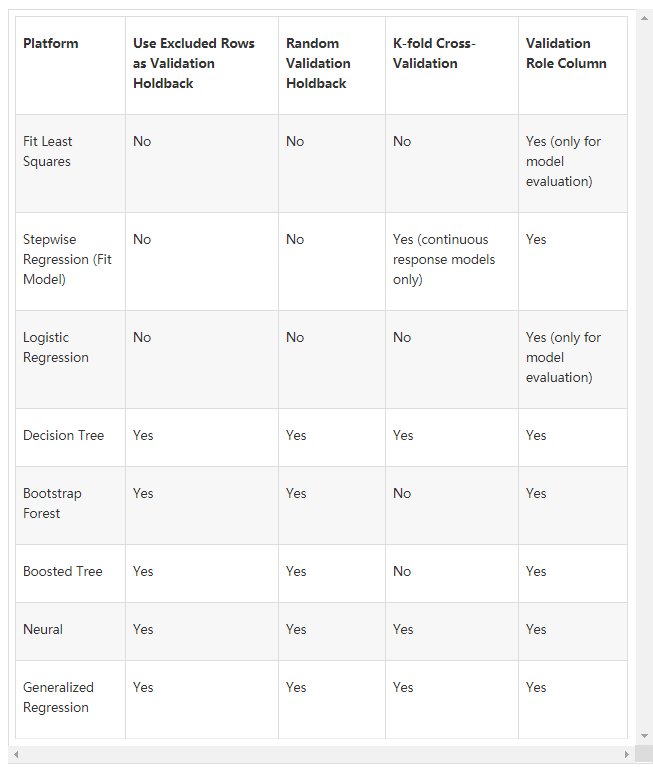Click the vertical scrollbar beside the table
The height and width of the screenshot is (767, 653).
tap(642, 380)
